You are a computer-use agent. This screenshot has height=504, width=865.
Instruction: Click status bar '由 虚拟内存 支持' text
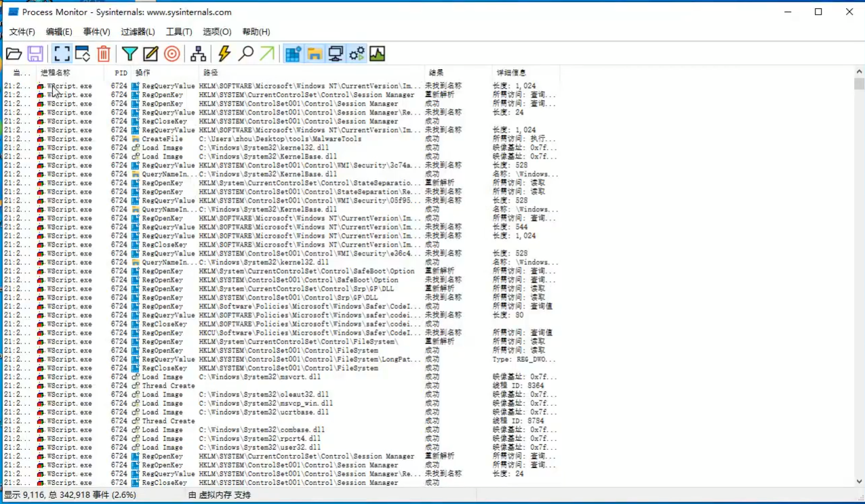click(219, 495)
